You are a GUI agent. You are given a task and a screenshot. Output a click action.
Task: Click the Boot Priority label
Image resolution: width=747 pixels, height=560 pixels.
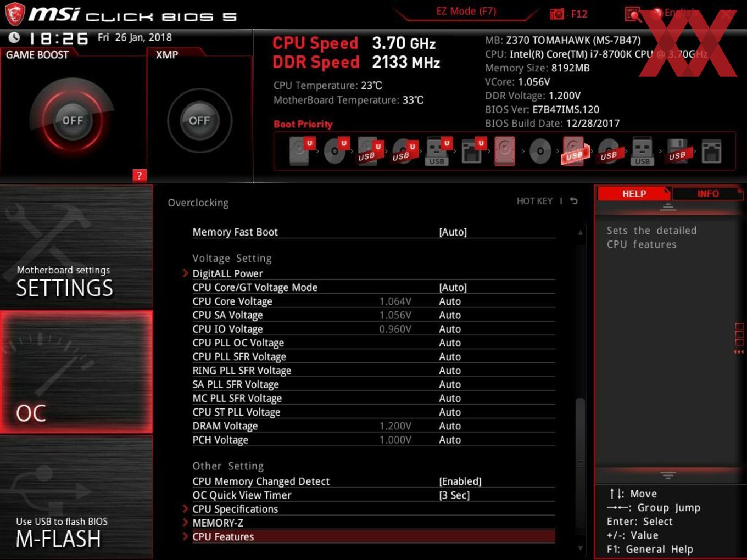click(303, 124)
